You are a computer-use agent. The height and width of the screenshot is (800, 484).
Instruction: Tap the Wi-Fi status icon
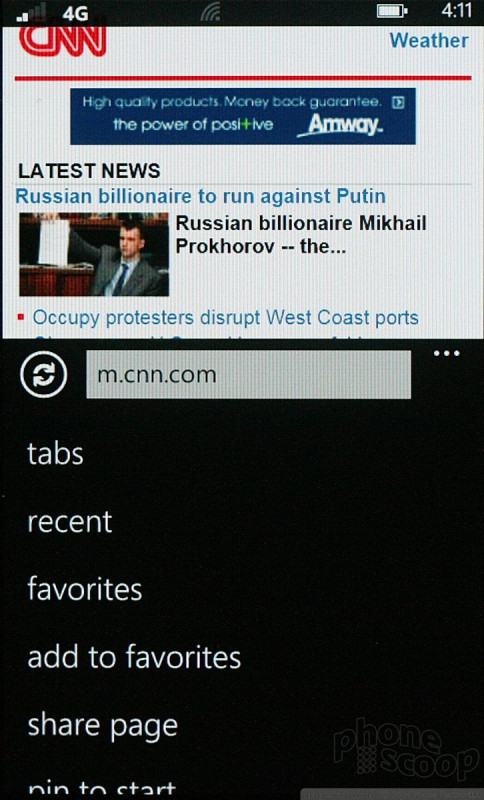211,12
